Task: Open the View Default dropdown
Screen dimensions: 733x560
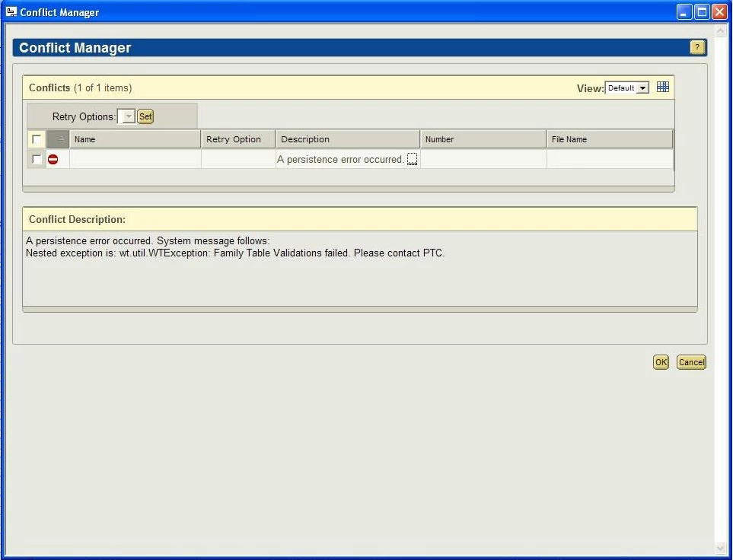Action: [627, 87]
